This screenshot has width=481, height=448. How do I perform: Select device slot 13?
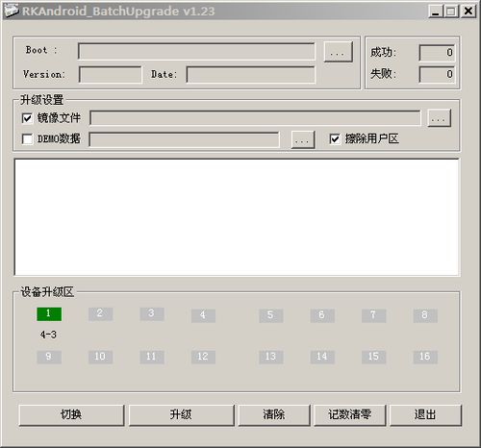[x=271, y=357]
